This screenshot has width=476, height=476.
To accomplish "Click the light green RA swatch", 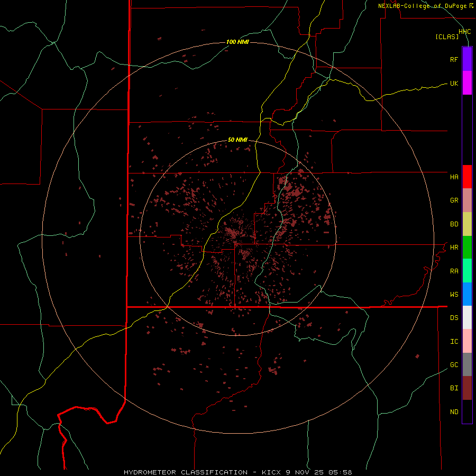I will click(x=467, y=271).
